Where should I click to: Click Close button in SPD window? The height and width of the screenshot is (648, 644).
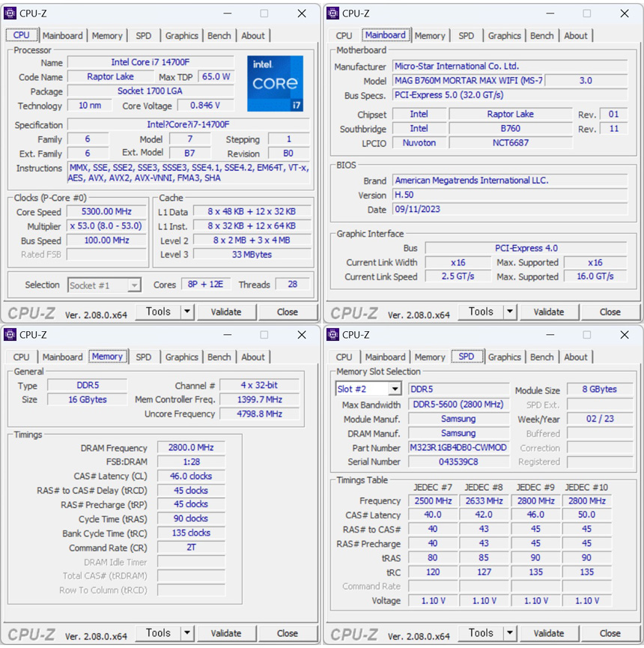tap(610, 633)
